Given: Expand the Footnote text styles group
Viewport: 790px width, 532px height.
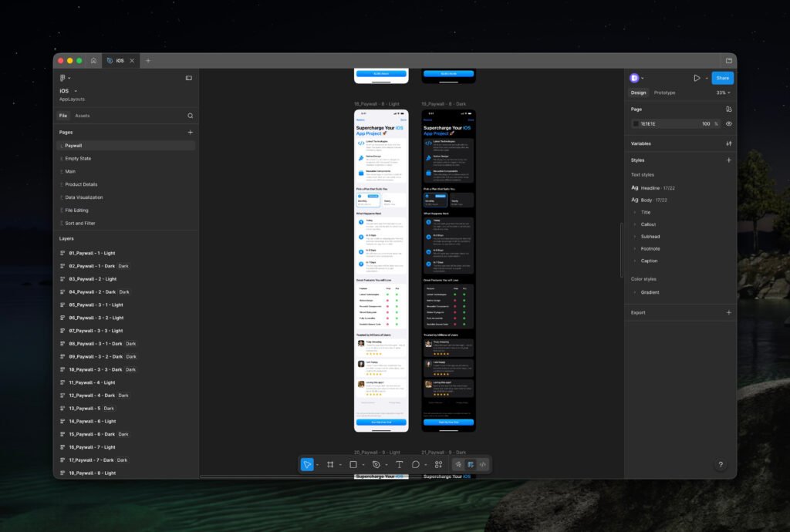Looking at the screenshot, I should click(x=634, y=248).
